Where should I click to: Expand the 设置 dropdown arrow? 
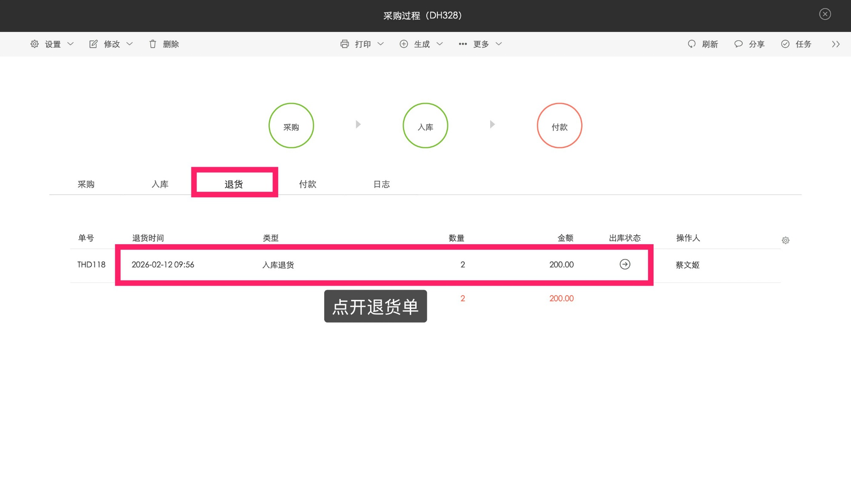coord(71,44)
